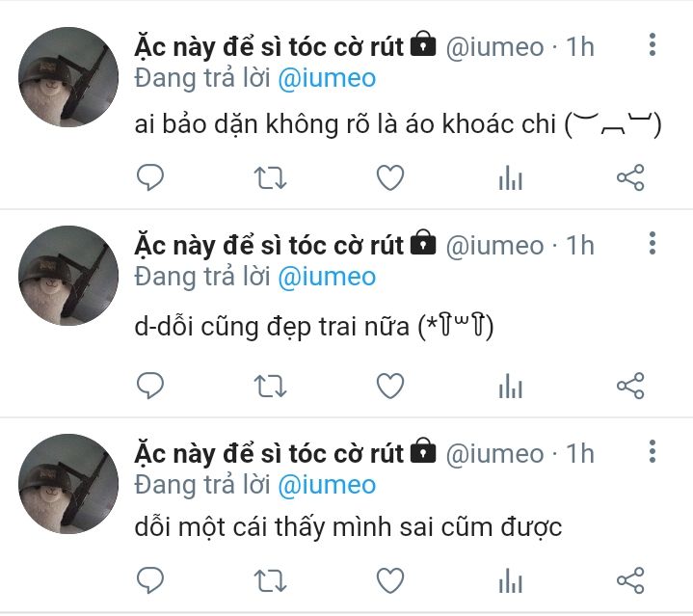Viewport: 693px width, 616px height.
Task: Open more options for the third tweet
Action: pyautogui.click(x=653, y=451)
